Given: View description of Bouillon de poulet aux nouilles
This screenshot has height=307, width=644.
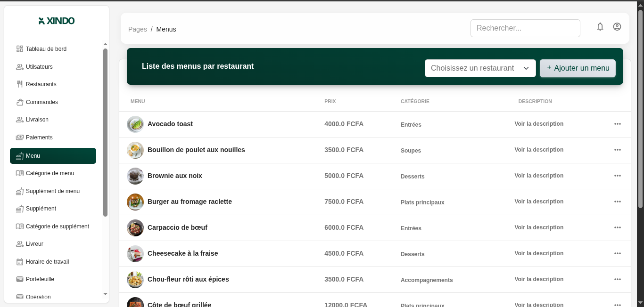Looking at the screenshot, I should [x=539, y=150].
